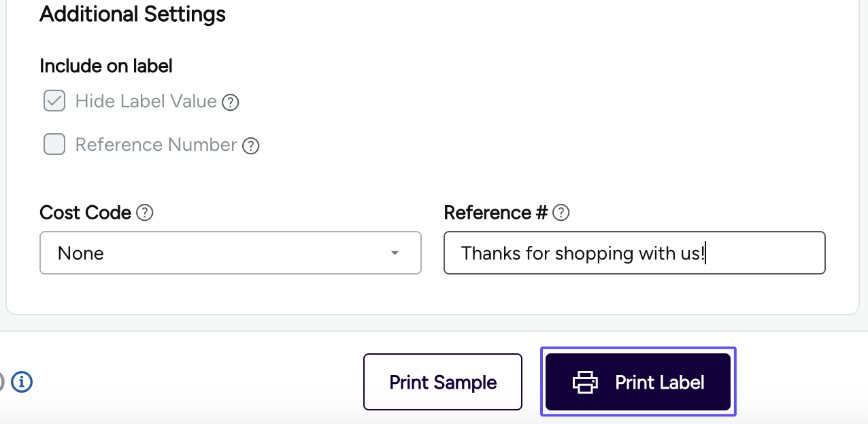Click question mark icon next to Reference #

(561, 213)
